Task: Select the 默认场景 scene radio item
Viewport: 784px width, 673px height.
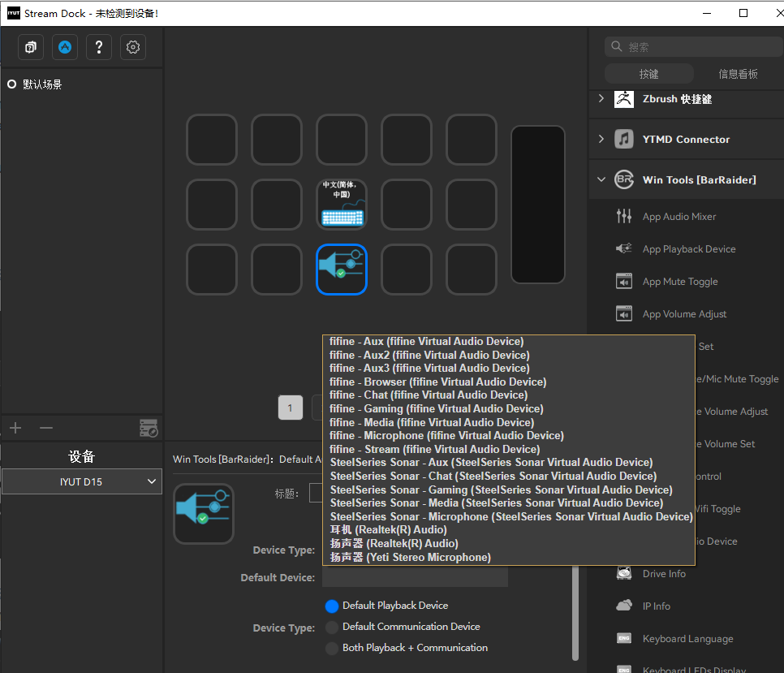Action: [x=12, y=84]
